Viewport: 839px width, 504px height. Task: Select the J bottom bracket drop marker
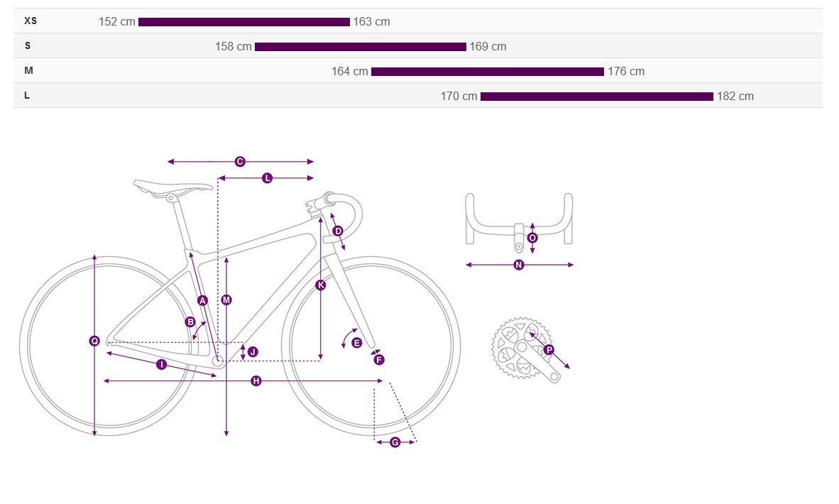pos(253,351)
